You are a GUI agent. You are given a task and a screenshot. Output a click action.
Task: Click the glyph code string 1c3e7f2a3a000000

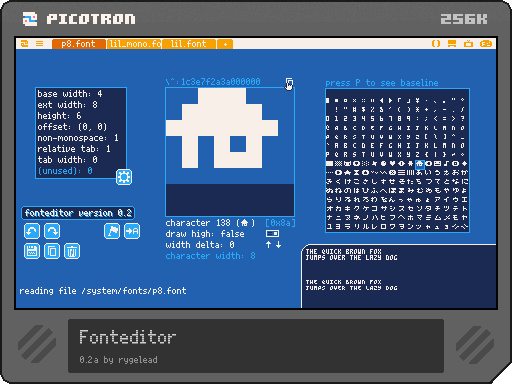tap(220, 82)
